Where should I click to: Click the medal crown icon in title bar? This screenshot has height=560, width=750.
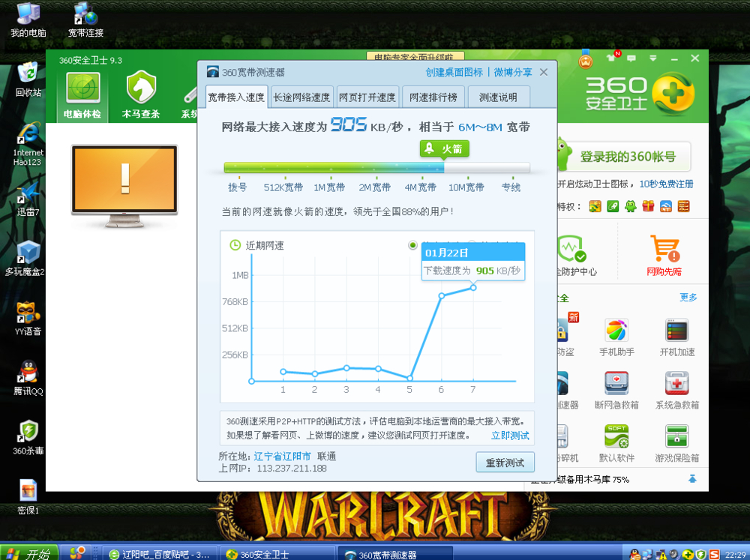coord(586,60)
